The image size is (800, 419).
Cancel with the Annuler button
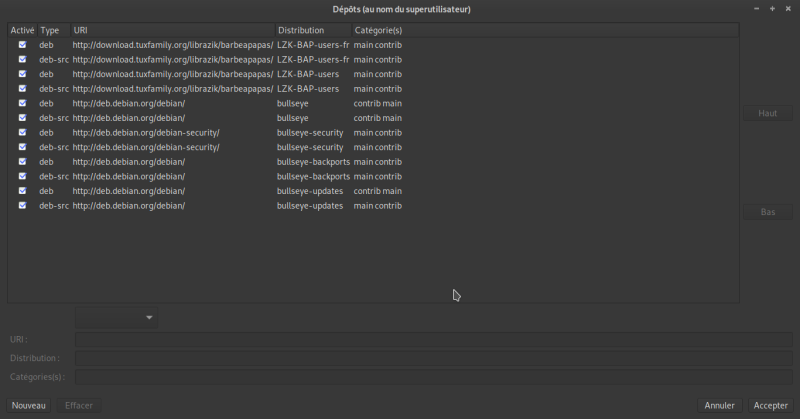coord(719,406)
